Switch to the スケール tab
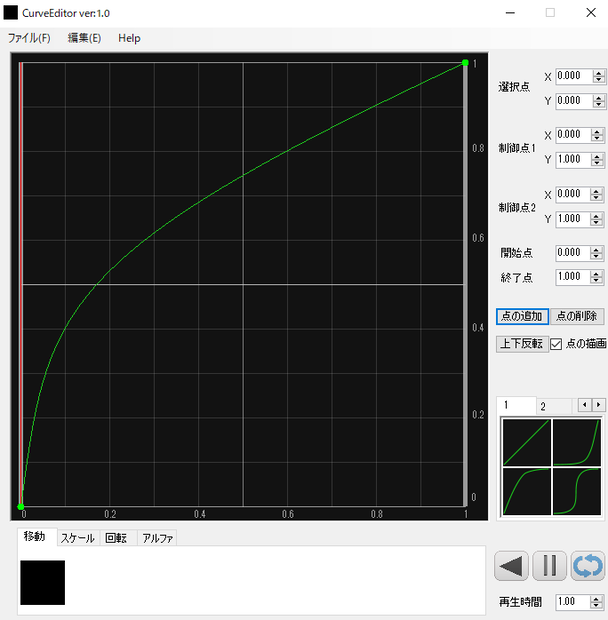 pos(77,538)
